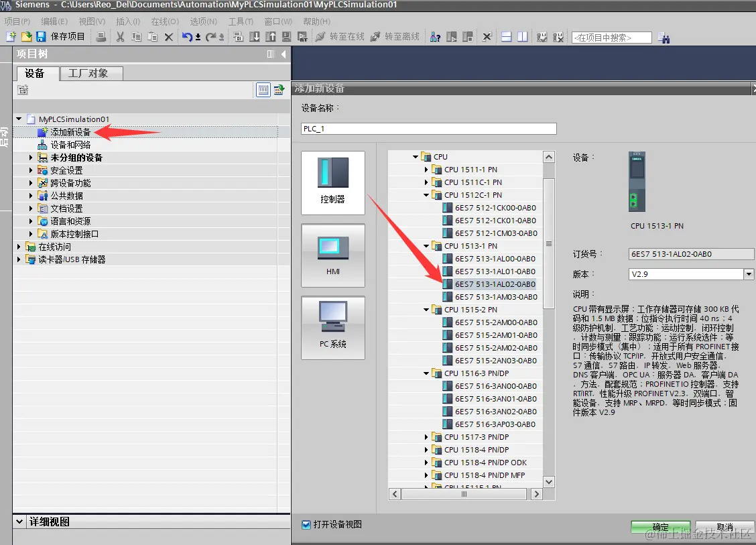This screenshot has height=545, width=756.
Task: Click the upload from device icon
Action: [x=271, y=37]
